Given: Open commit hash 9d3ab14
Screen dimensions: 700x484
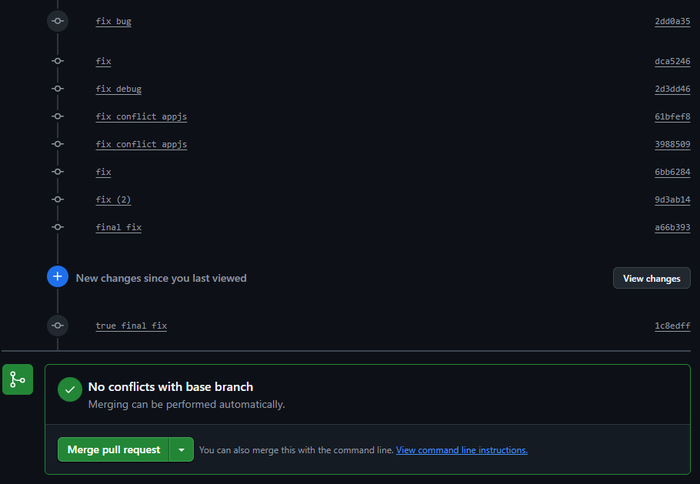Looking at the screenshot, I should click(x=672, y=200).
